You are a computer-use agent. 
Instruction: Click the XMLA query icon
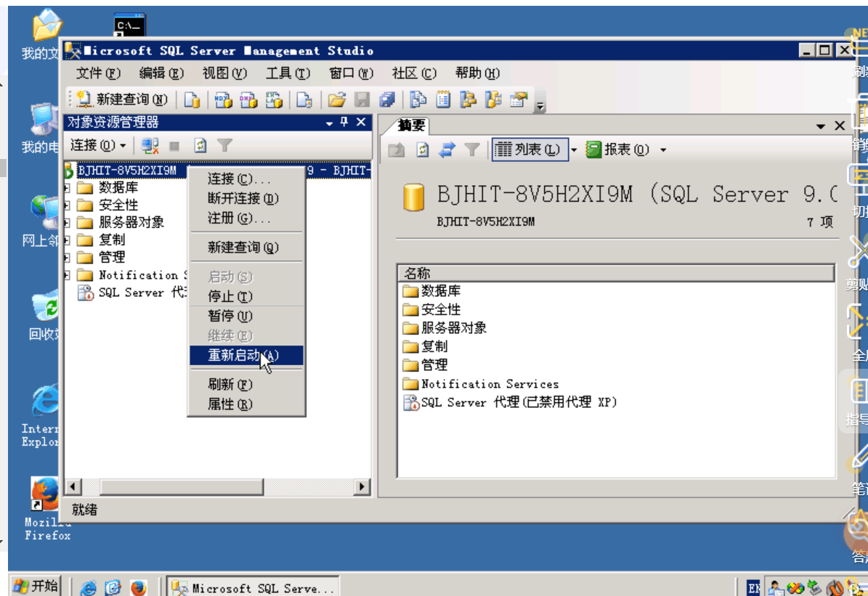point(274,99)
